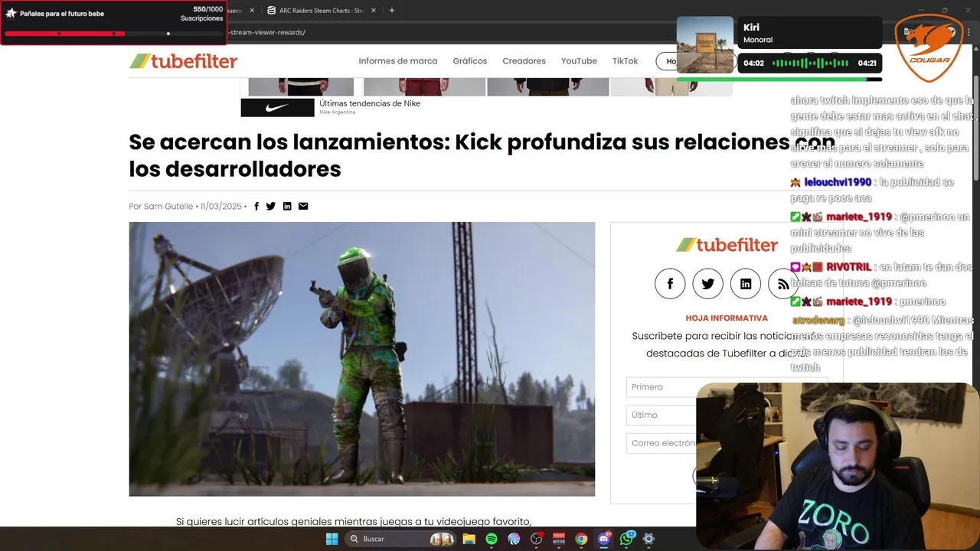Open the RSS feed circle icon in sidebar
The width and height of the screenshot is (980, 551).
pos(783,284)
